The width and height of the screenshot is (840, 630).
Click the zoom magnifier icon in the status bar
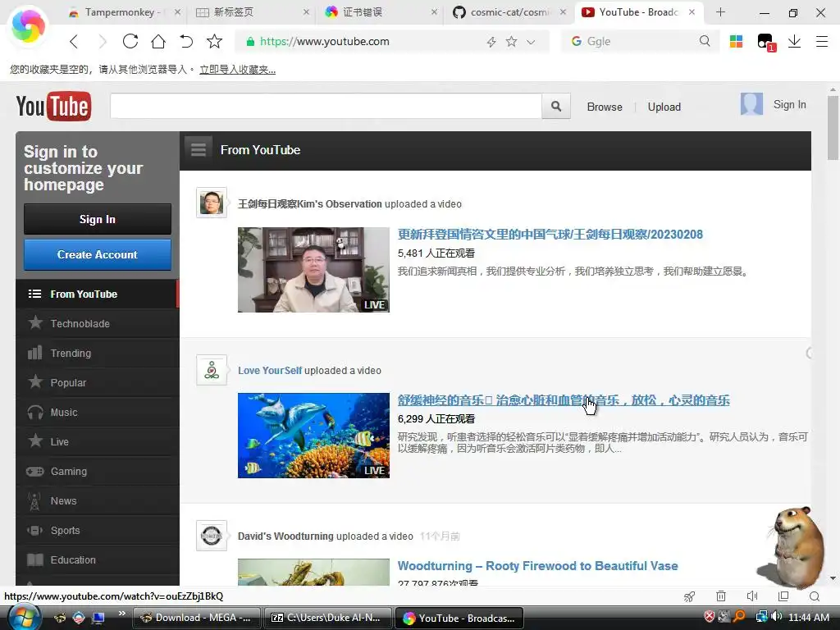click(815, 596)
